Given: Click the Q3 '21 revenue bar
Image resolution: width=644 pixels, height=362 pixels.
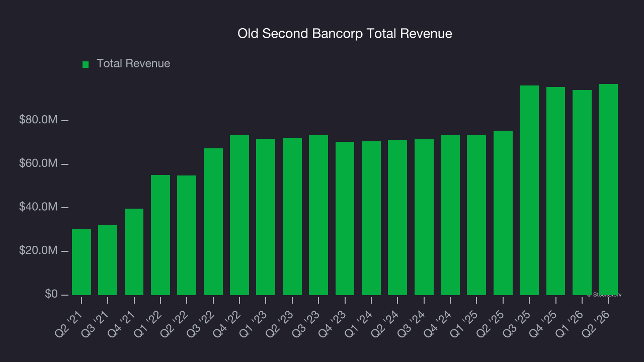Looking at the screenshot, I should 108,260.
